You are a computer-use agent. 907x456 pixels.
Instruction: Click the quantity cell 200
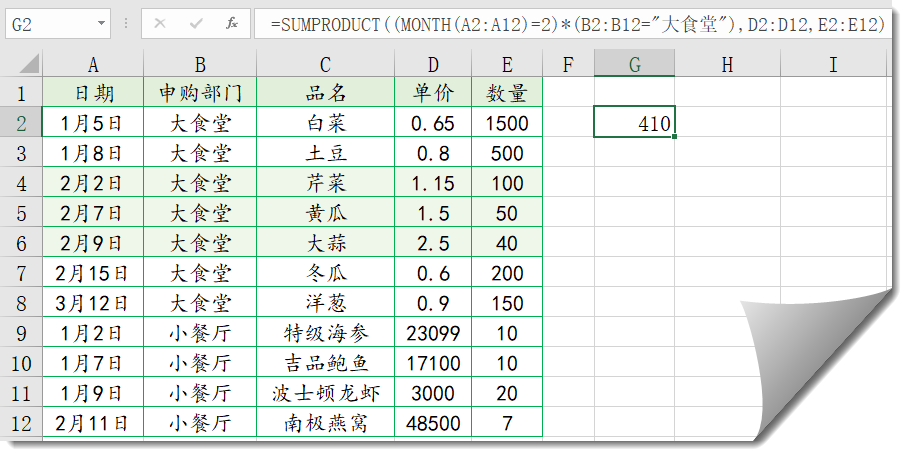pyautogui.click(x=507, y=273)
